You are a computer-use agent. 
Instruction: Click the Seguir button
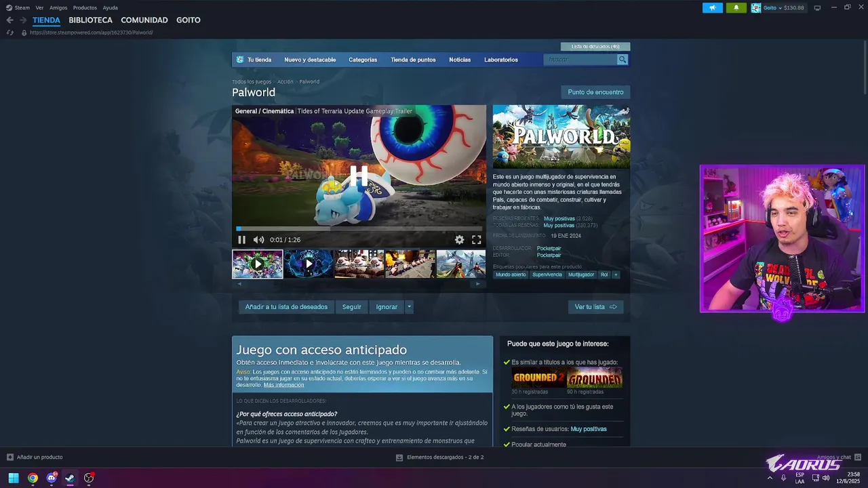coord(351,307)
